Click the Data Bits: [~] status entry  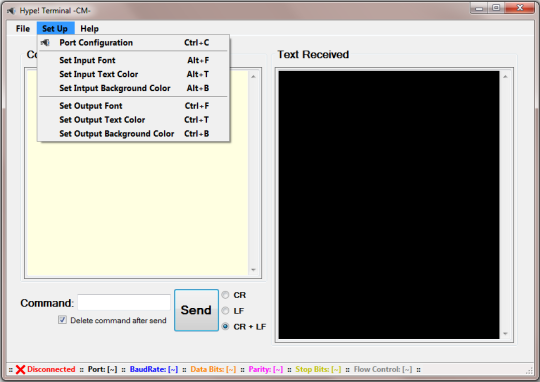(x=213, y=369)
